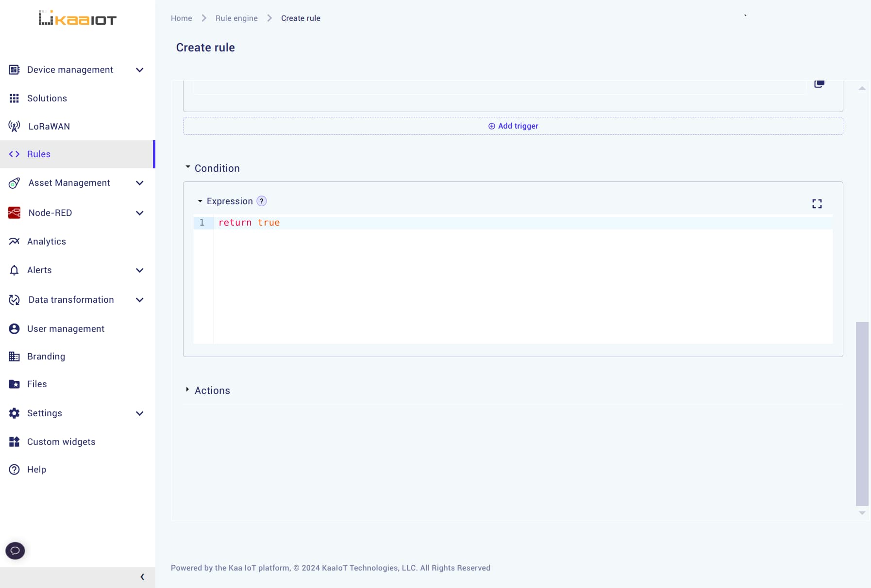Screen dimensions: 871x588
Task: Collapse the Condition section
Action: 188,167
